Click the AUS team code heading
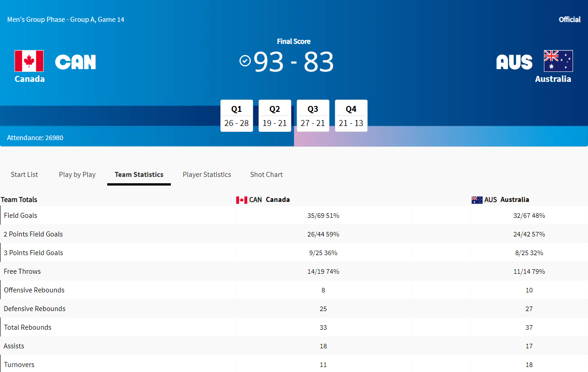588x372 pixels. click(x=514, y=62)
